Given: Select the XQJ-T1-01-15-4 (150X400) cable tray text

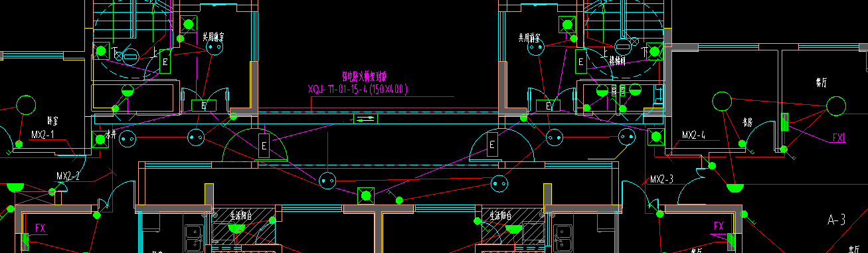Looking at the screenshot, I should coord(358,88).
